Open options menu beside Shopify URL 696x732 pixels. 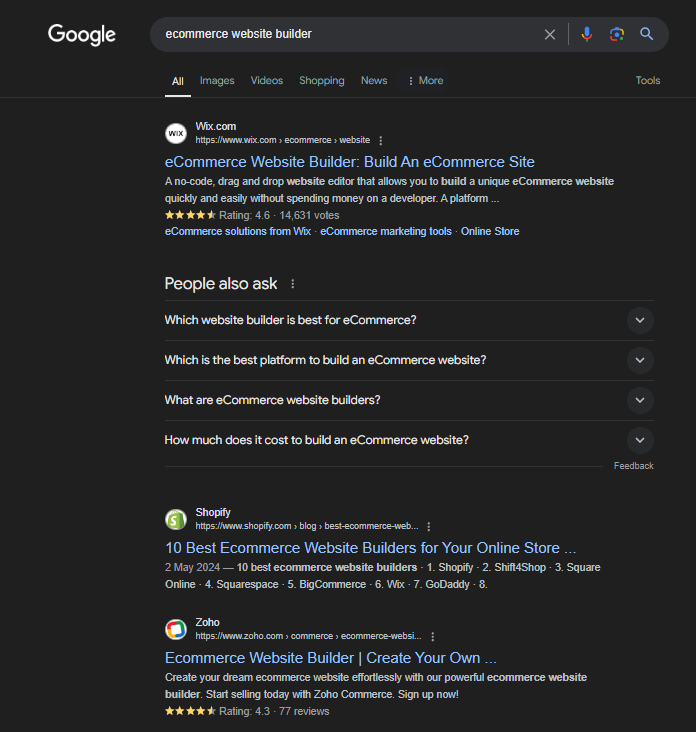pyautogui.click(x=429, y=527)
